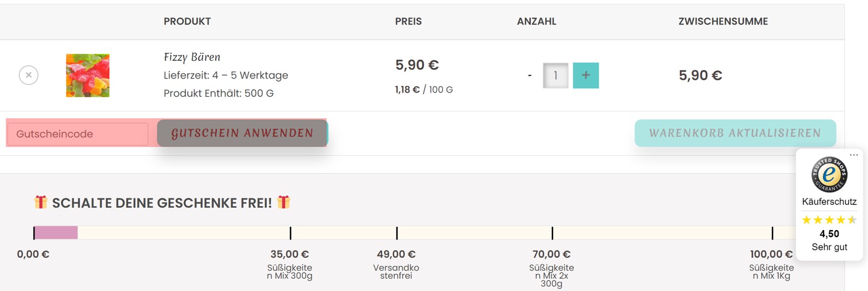Increase quantity with the plus button
The height and width of the screenshot is (291, 868).
coord(586,76)
